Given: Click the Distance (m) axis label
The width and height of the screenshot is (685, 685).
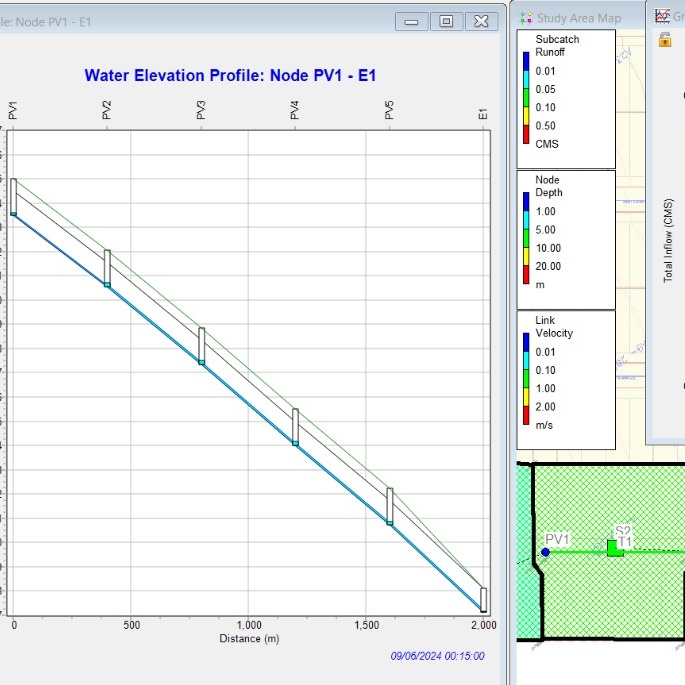Looking at the screenshot, I should [249, 638].
